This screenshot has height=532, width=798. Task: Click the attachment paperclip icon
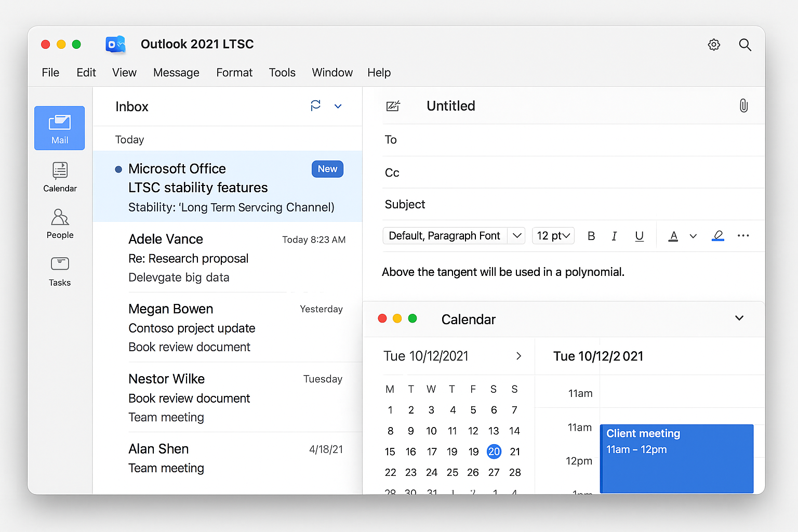click(x=743, y=106)
